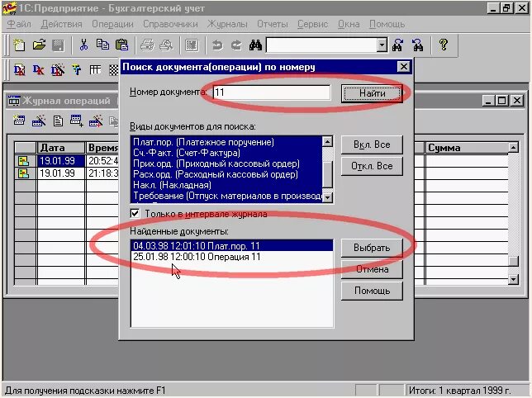Select found document 25.01.98 Операция 11
Screen dimensions: 532x398
tap(231, 257)
